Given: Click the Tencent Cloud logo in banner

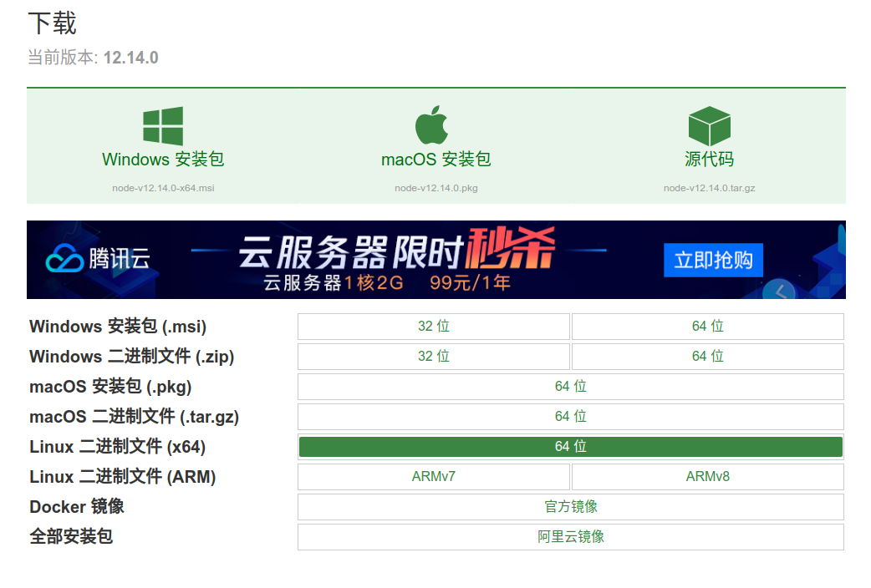Looking at the screenshot, I should coord(98,259).
